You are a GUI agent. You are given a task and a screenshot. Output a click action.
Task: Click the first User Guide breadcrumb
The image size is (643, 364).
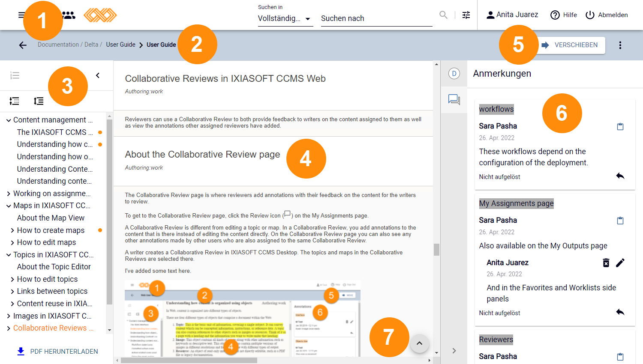(120, 45)
